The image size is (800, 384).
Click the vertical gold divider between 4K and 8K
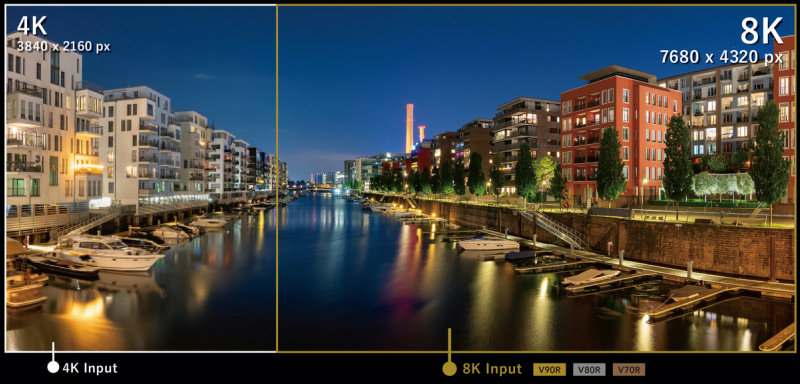pyautogui.click(x=277, y=178)
